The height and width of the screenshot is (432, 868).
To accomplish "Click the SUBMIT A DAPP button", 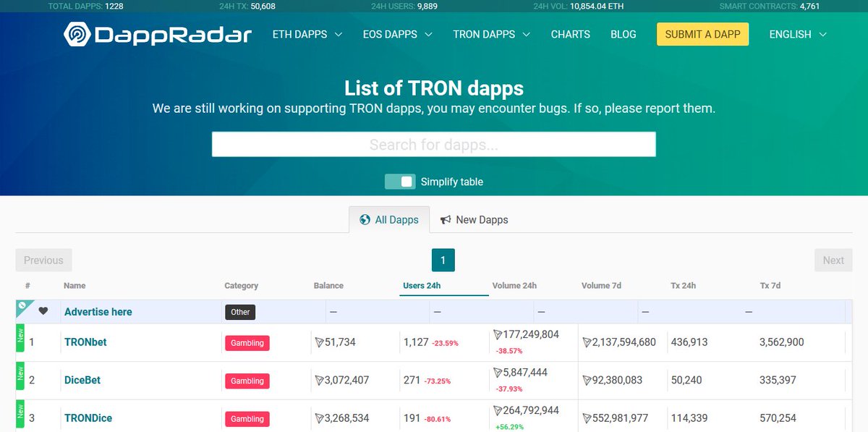I will [x=702, y=34].
